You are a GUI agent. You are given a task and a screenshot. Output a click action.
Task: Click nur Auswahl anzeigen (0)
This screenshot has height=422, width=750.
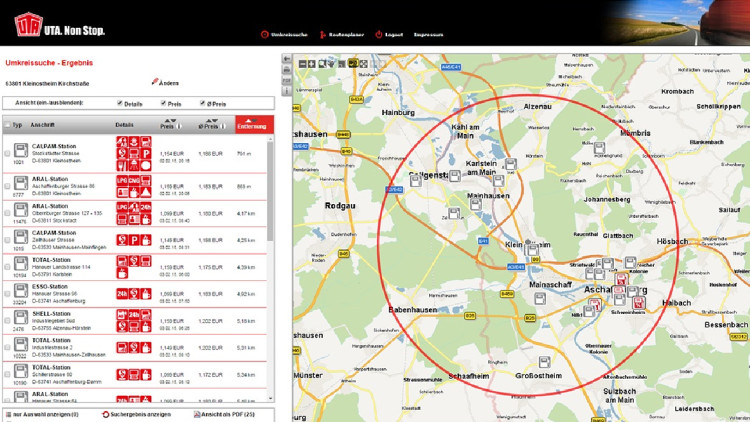click(x=42, y=414)
